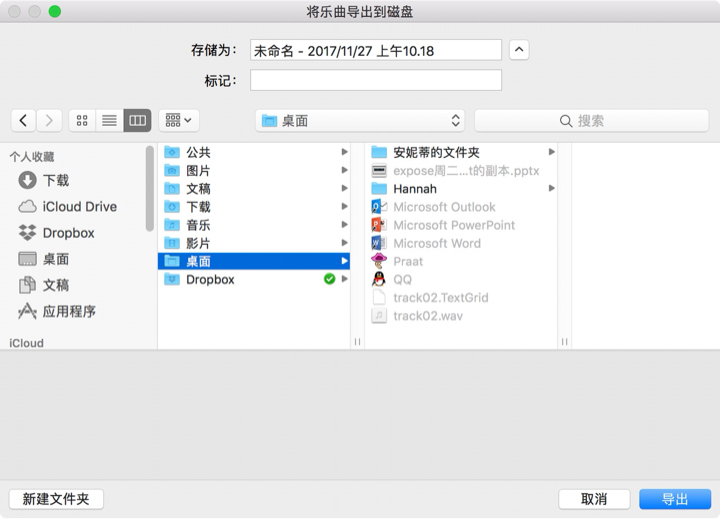Viewport: 720px width, 519px height.
Task: Click the 搜索 search field
Action: 591,121
